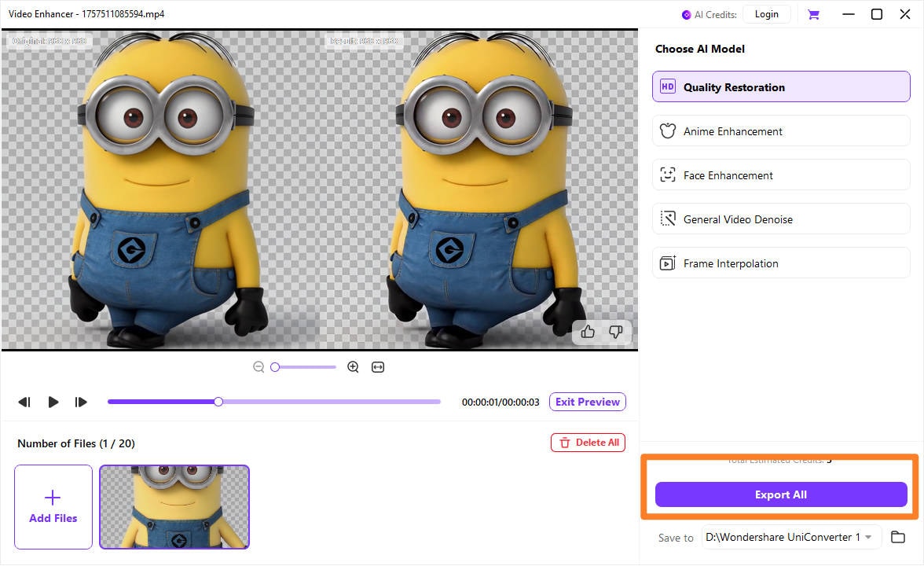Zoom out the preview with minus magnifier
This screenshot has width=924, height=566.
[x=258, y=367]
